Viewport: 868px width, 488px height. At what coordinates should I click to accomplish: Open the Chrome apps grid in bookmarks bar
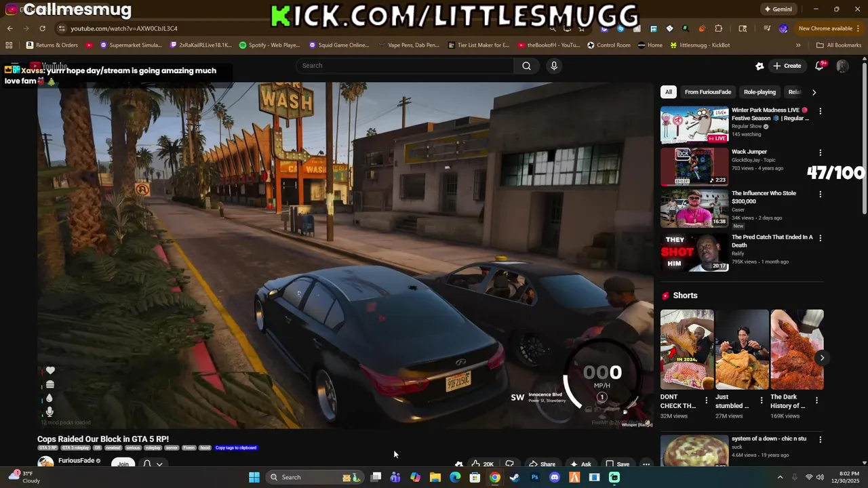tap(9, 45)
